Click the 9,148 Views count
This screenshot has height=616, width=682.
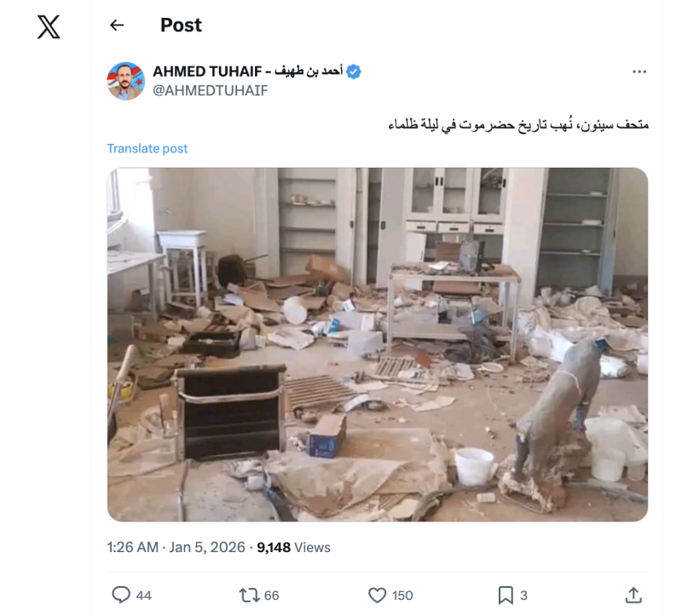(293, 547)
